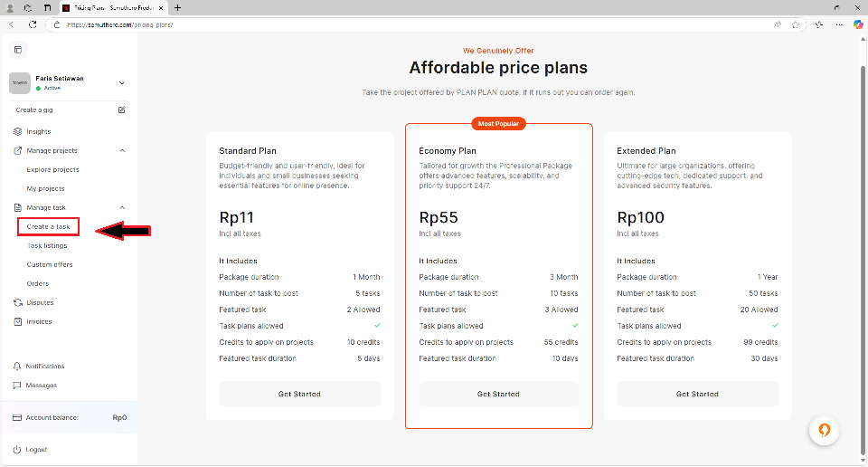Open Explore projects in the sidebar
The width and height of the screenshot is (868, 467).
[52, 169]
